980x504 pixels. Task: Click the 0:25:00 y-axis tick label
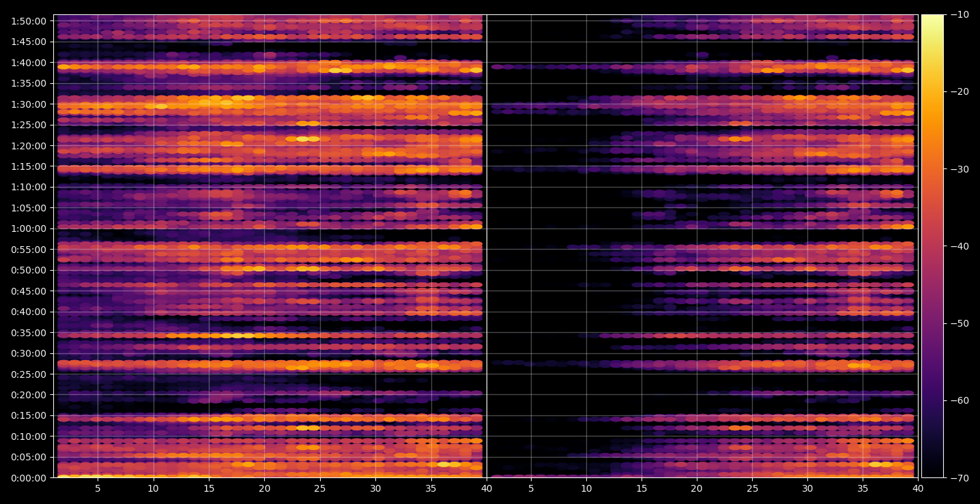tap(29, 374)
